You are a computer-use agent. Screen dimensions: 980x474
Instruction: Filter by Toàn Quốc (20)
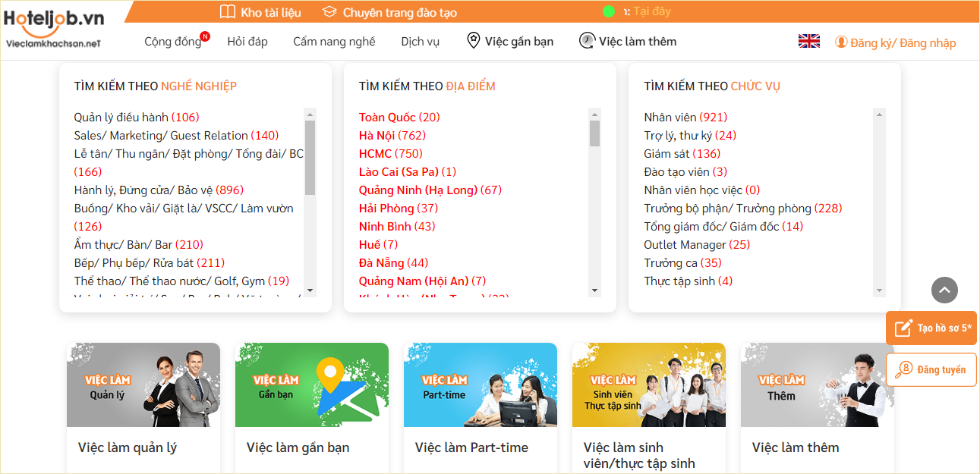click(x=399, y=117)
